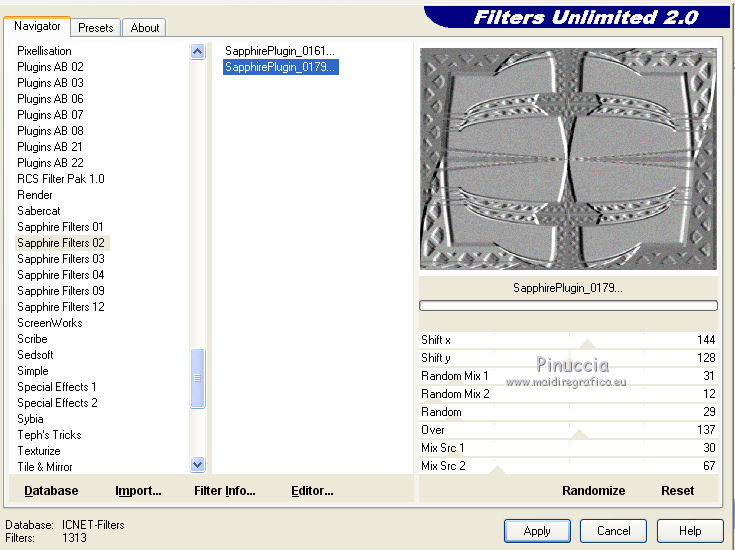Image resolution: width=735 pixels, height=550 pixels.
Task: Click the category list scrollbar thumb
Action: (197, 378)
